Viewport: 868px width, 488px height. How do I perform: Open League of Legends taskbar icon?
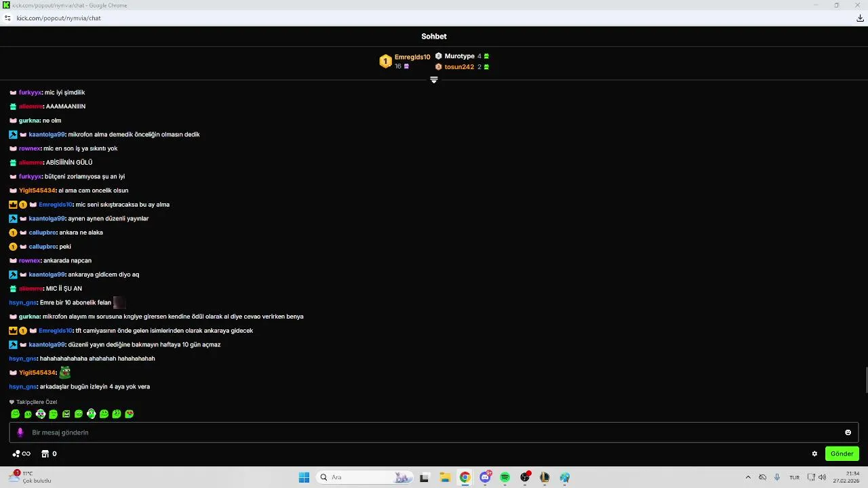coord(545,477)
